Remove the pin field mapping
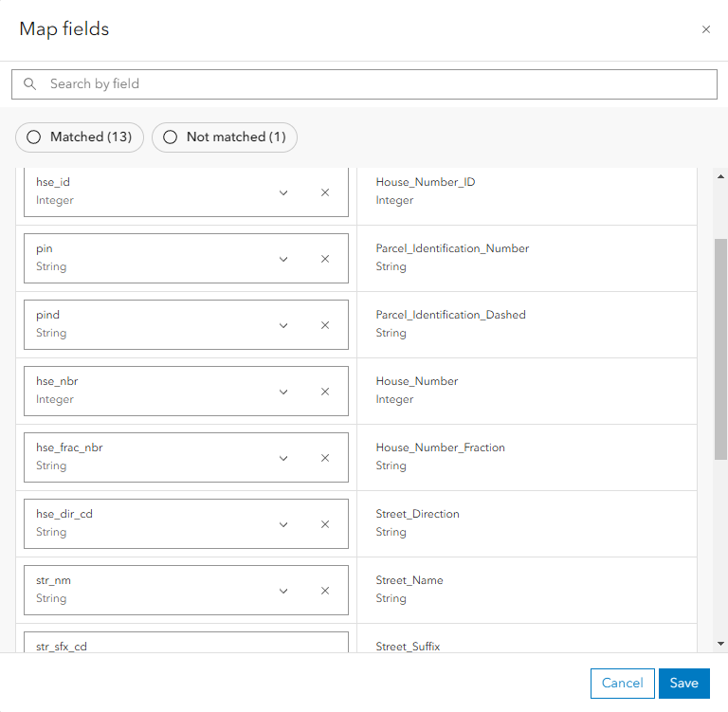Screen dimensions: 728x712 (325, 259)
